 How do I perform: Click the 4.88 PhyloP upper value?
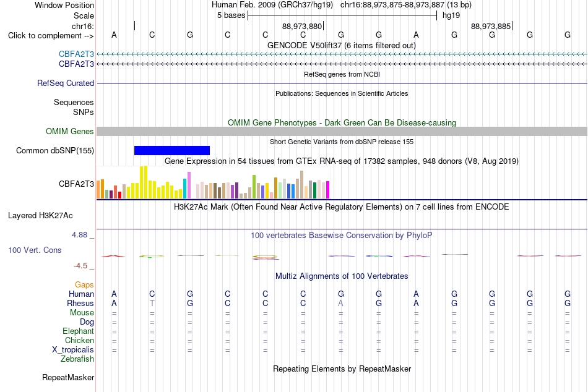coord(79,235)
